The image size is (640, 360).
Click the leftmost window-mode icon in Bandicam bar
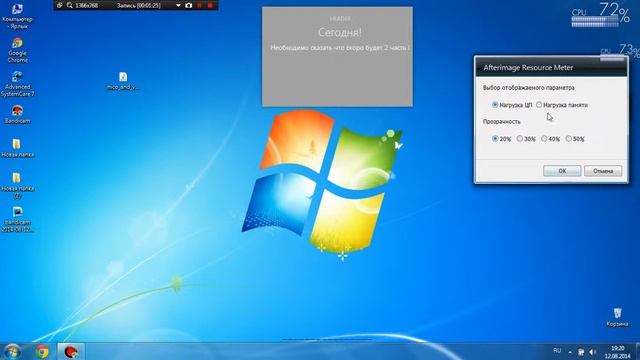(60, 5)
